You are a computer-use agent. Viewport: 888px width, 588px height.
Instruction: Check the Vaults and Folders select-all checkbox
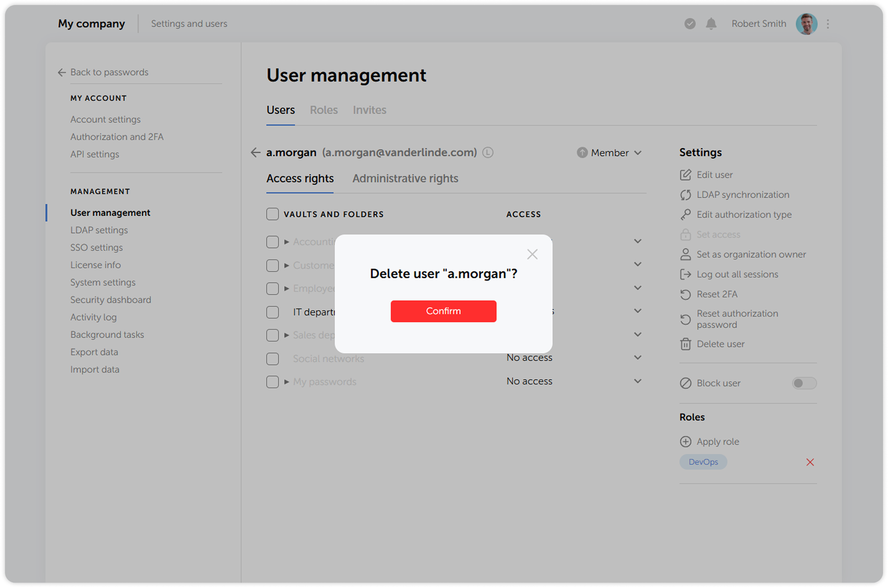273,214
